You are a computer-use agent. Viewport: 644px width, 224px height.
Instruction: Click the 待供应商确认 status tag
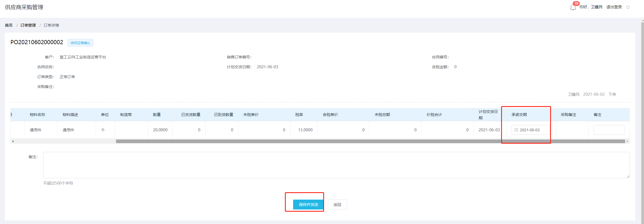click(80, 43)
